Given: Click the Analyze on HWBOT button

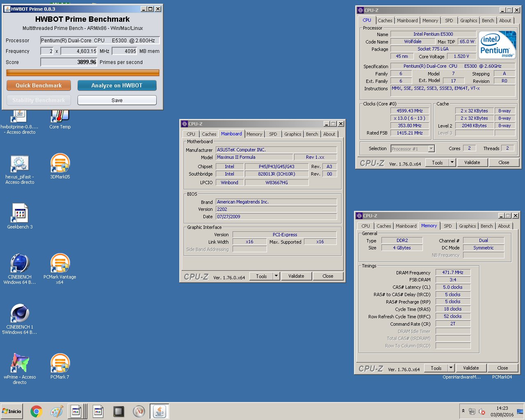Looking at the screenshot, I should point(117,85).
